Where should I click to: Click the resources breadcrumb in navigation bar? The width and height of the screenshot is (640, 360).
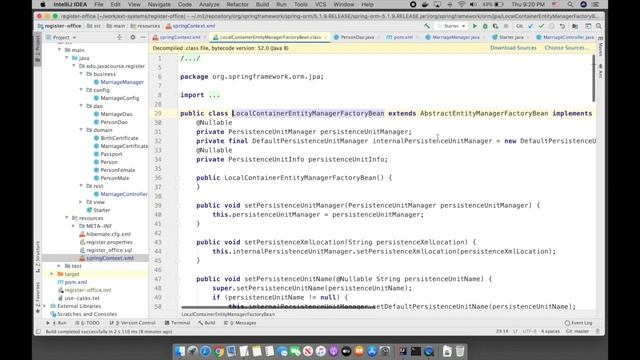pyautogui.click(x=145, y=26)
